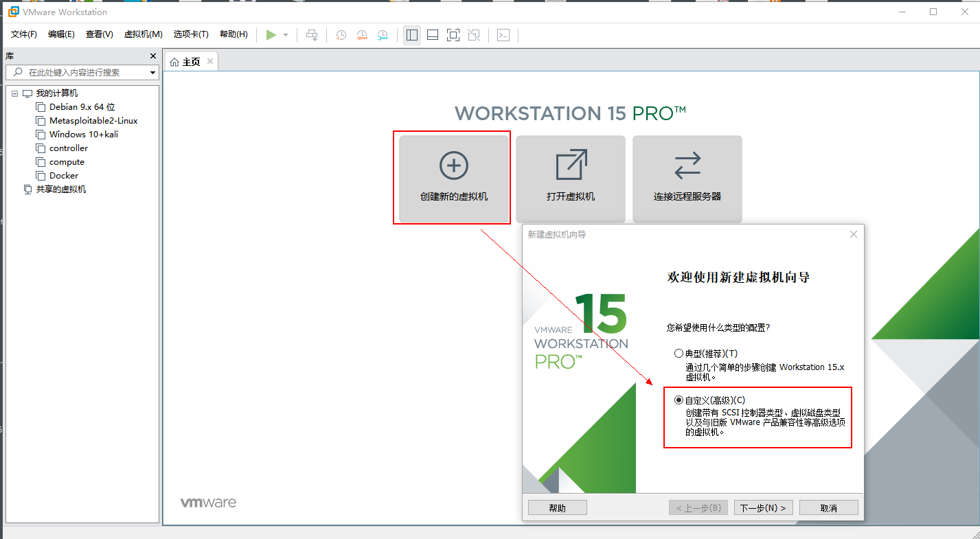
Task: Click the VMware Workstation title bar app icon
Action: tap(12, 12)
